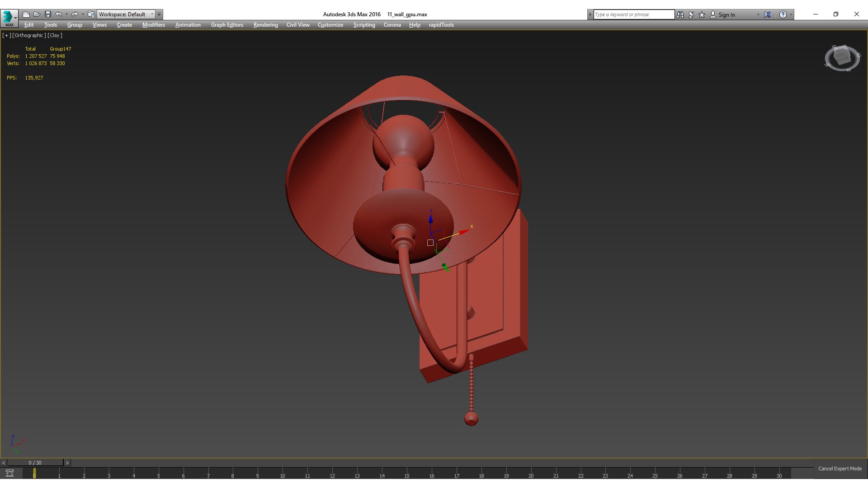Click the Group147 statistics label

(x=60, y=49)
